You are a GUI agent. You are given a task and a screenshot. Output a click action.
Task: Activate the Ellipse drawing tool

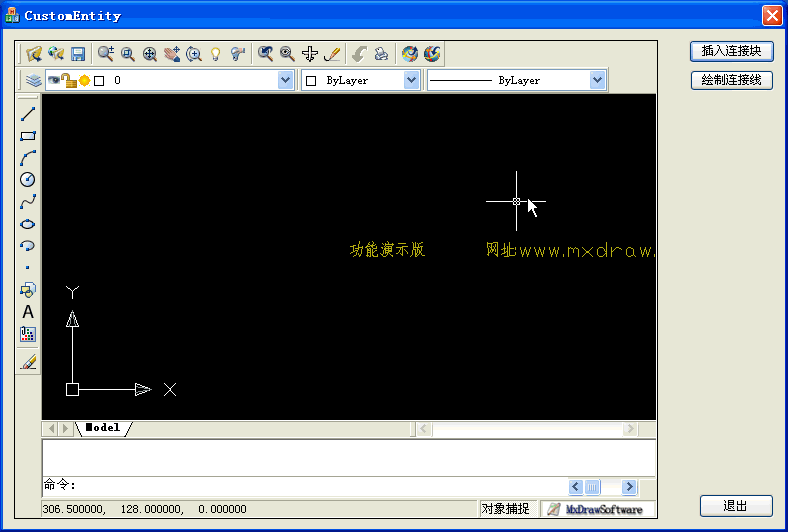[x=28, y=224]
